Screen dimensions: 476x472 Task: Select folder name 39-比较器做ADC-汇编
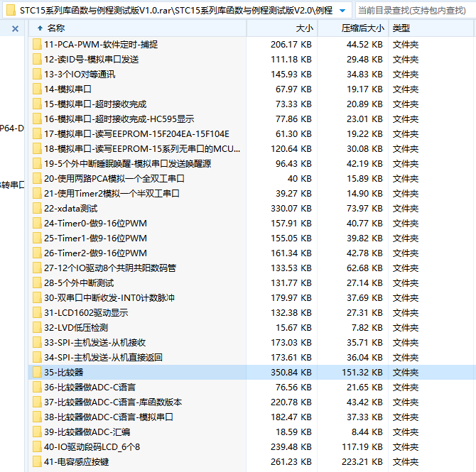87,432
